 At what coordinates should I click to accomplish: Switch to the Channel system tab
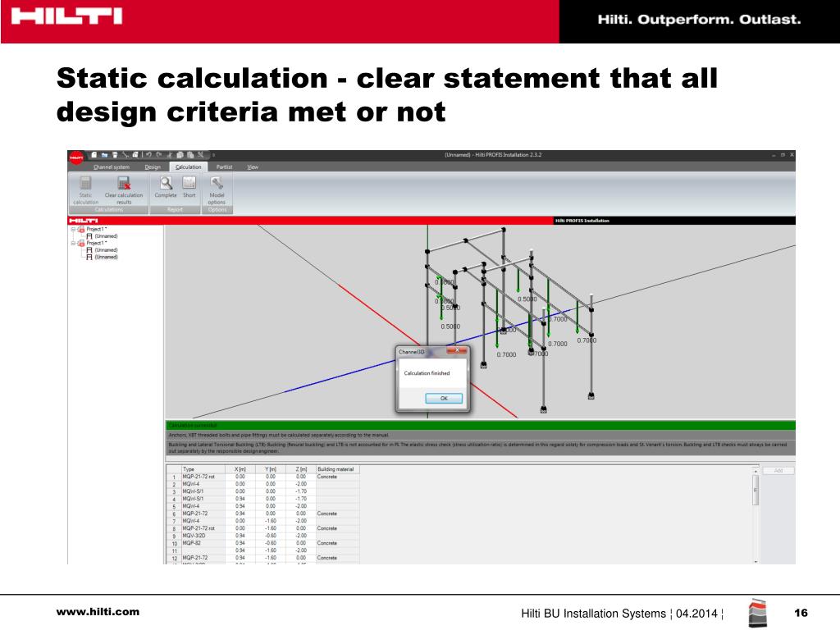[112, 167]
